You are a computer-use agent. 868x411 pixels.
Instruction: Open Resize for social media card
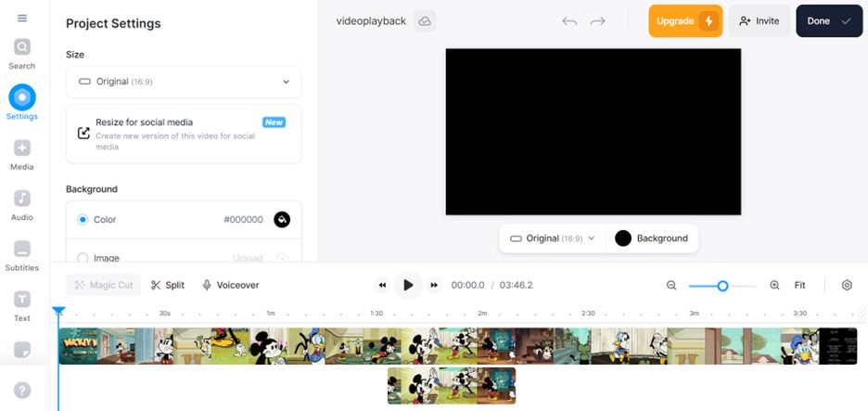click(184, 134)
